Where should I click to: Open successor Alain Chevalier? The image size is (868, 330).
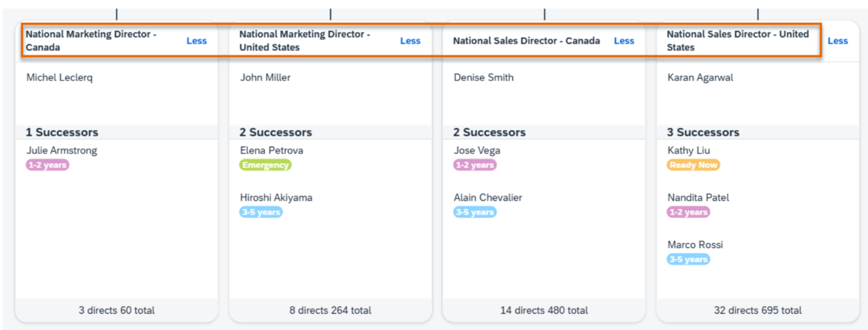488,197
